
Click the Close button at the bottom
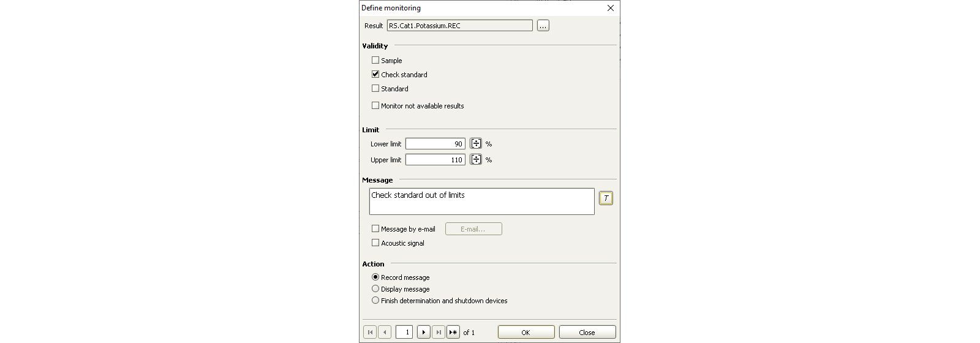tap(587, 332)
